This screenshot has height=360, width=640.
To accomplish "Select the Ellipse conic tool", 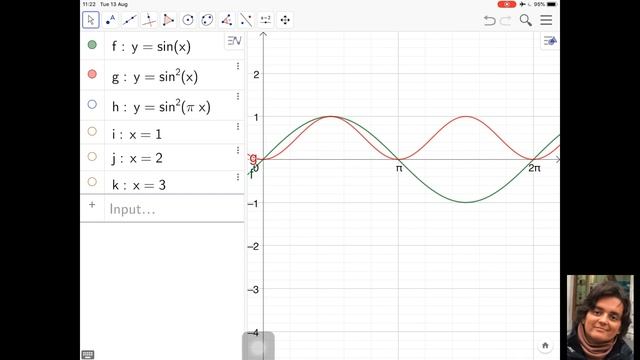I will tap(207, 20).
